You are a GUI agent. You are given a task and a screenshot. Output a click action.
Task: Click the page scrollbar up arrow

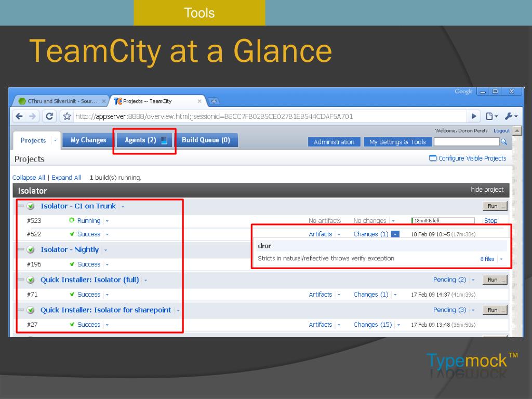[517, 130]
